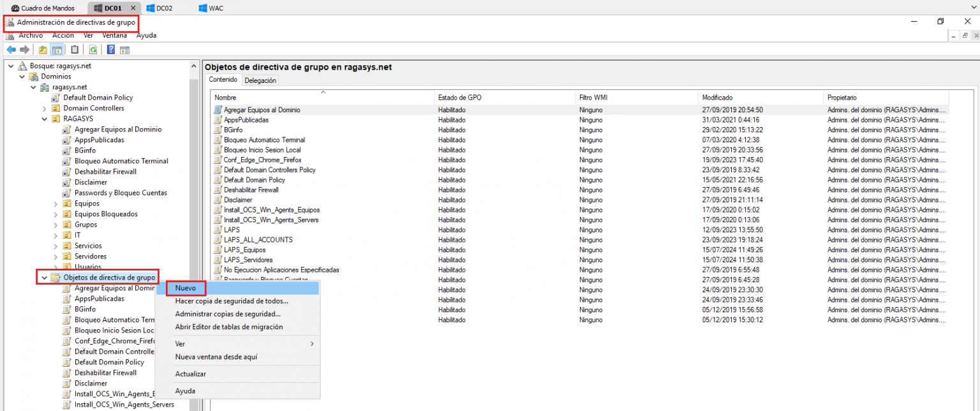
Task: Select BGinfo row in the list
Action: pos(580,130)
